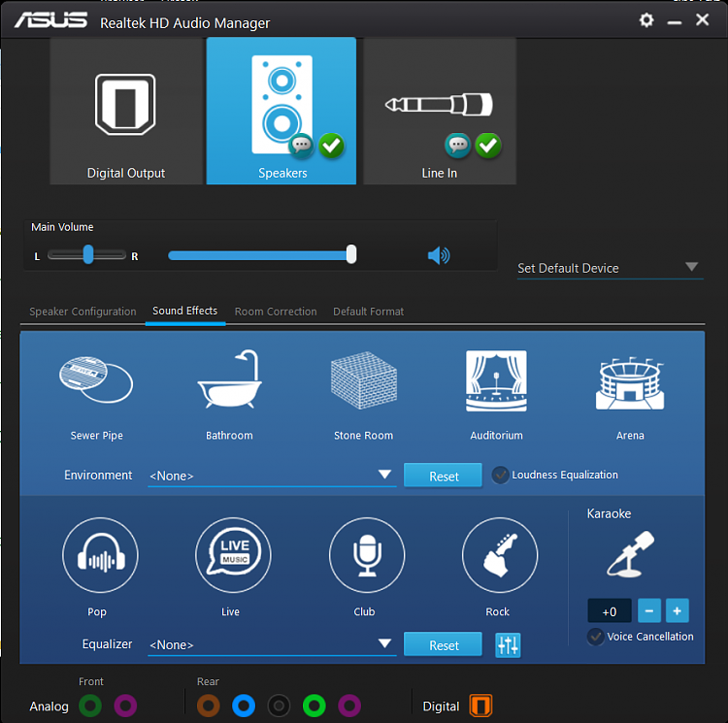Click the L/R balance slider handle
Image resolution: width=728 pixels, height=723 pixels.
click(x=88, y=255)
